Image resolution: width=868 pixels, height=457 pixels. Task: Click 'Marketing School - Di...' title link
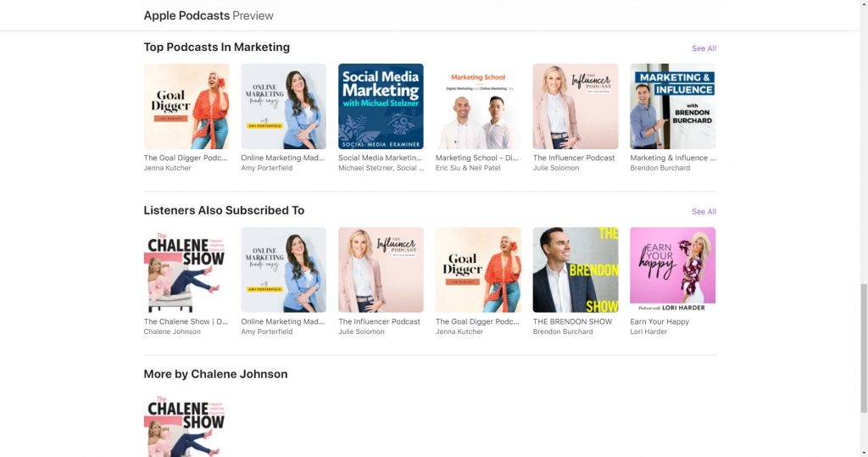[477, 158]
